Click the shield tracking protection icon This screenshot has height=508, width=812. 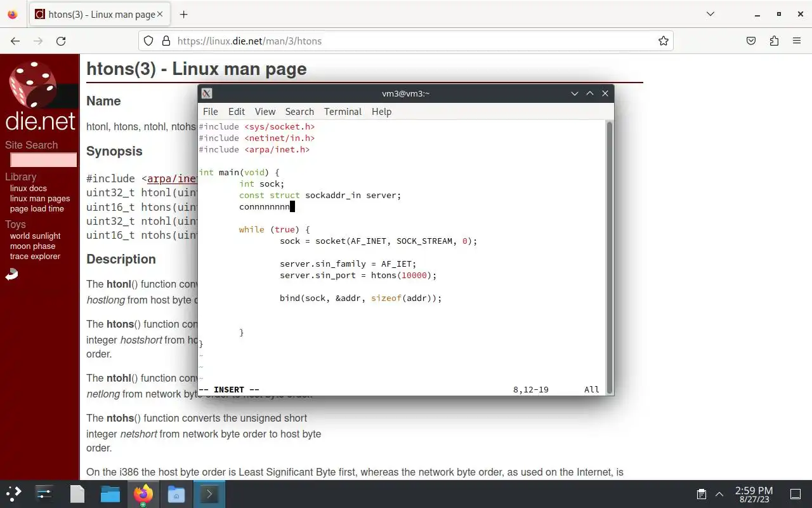(148, 41)
